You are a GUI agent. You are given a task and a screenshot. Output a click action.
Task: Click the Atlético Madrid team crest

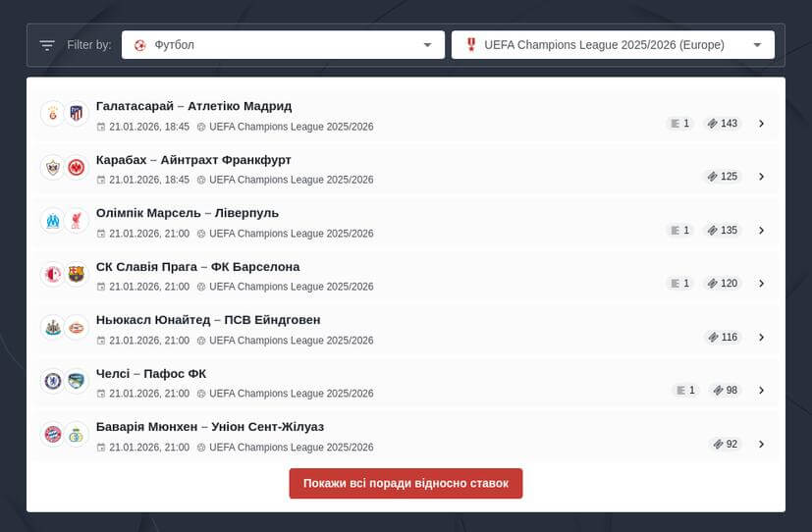pos(77,114)
